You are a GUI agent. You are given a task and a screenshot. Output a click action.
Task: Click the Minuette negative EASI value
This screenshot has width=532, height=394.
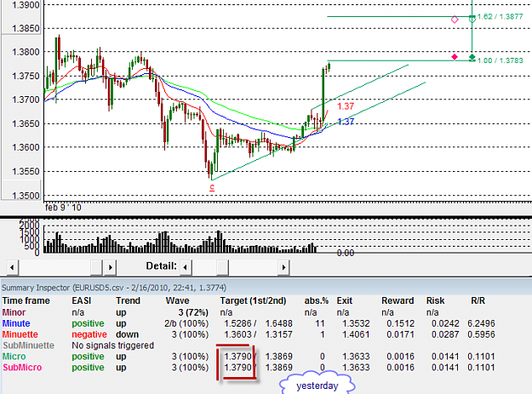(x=89, y=334)
